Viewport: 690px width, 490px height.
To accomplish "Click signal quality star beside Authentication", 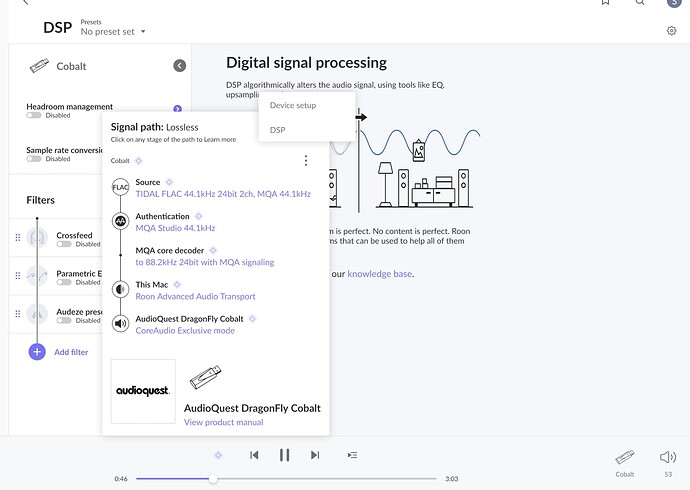I will click(x=198, y=216).
